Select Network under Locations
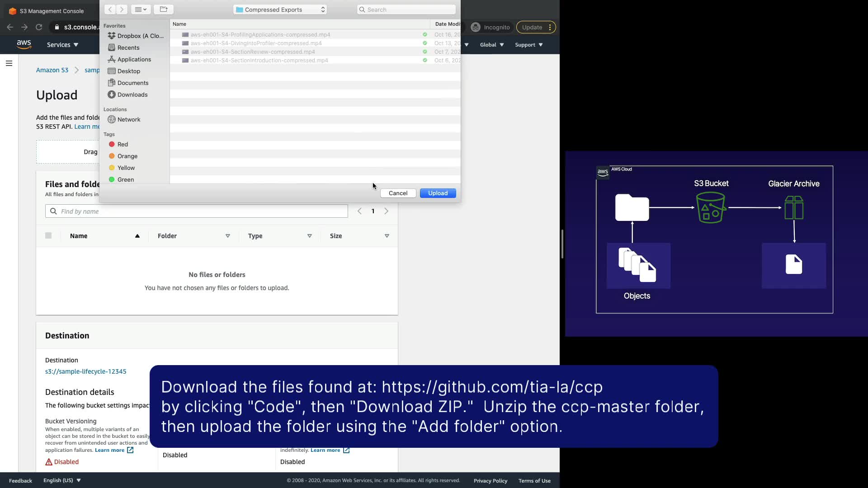Viewport: 868px width, 488px height. tap(128, 119)
